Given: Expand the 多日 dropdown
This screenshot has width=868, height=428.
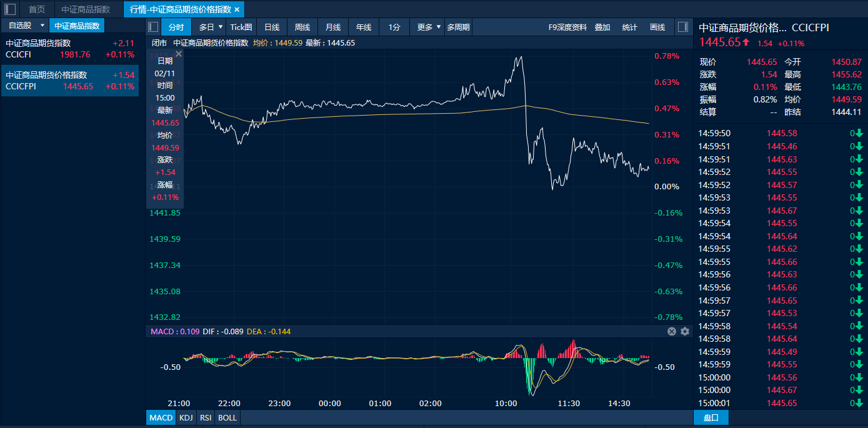Looking at the screenshot, I should [220, 27].
